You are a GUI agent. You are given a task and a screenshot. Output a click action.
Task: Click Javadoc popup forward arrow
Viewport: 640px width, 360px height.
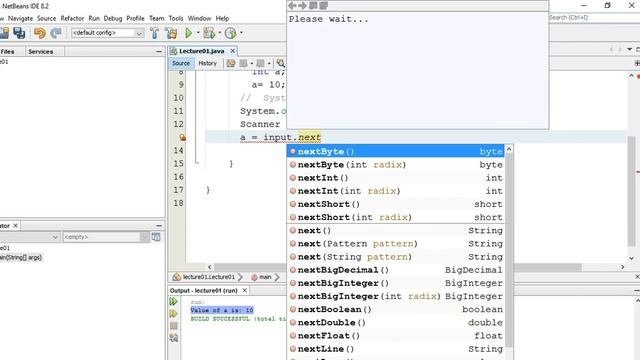point(302,5)
